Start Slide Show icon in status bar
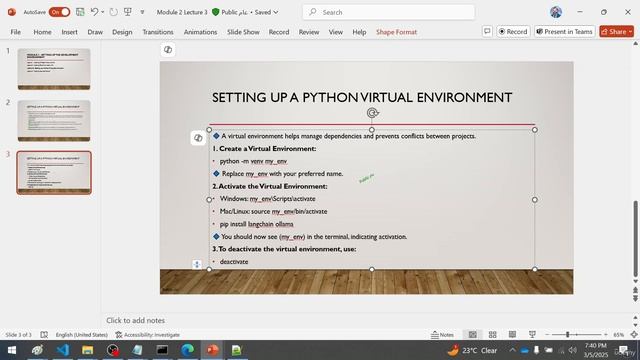The width and height of the screenshot is (640, 360). coord(532,335)
